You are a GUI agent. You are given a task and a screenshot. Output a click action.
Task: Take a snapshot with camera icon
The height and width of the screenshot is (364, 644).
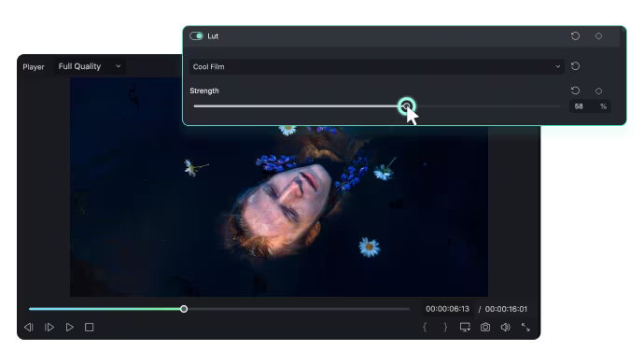485,328
